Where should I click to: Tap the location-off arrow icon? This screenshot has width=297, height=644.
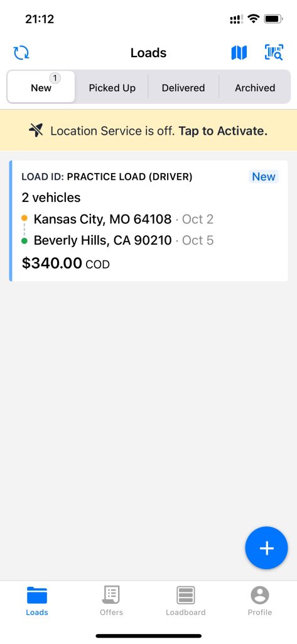coord(36,131)
